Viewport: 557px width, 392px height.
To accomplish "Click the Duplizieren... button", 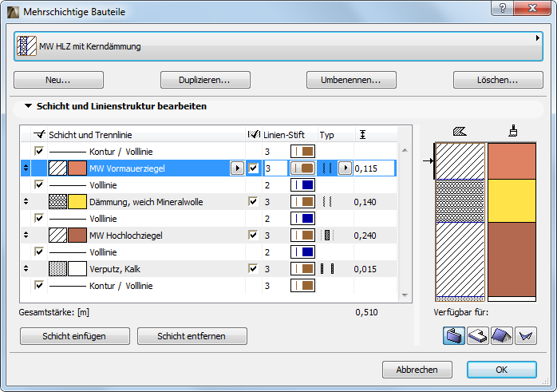I will click(205, 80).
